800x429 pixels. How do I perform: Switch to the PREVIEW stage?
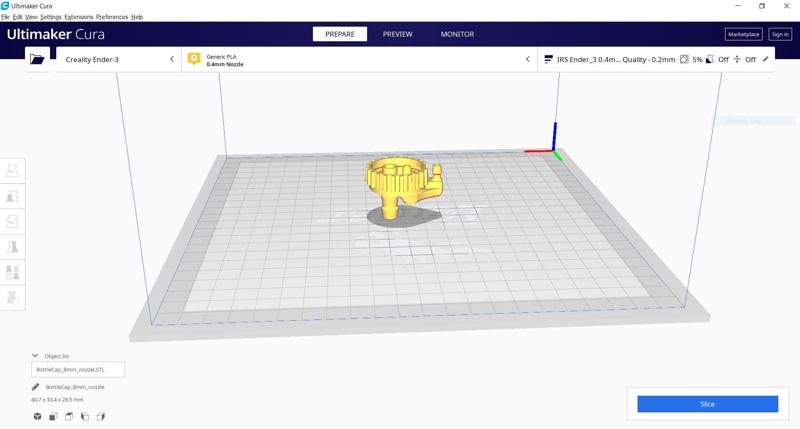pyautogui.click(x=397, y=34)
